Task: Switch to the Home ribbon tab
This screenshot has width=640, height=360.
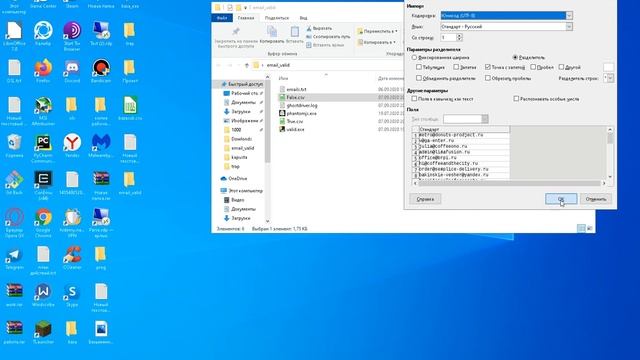Action: tap(246, 18)
